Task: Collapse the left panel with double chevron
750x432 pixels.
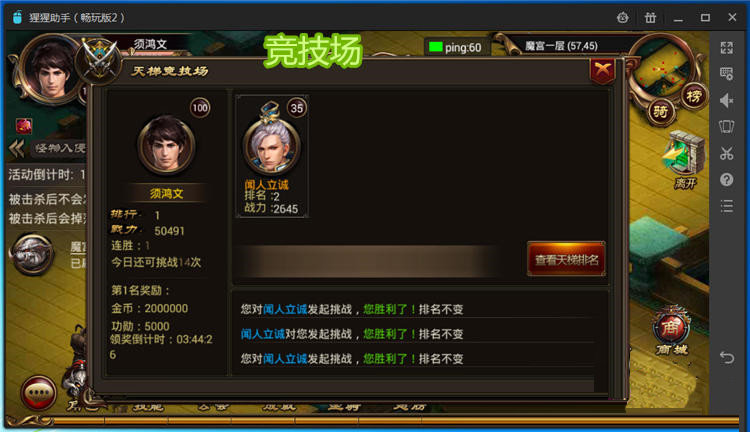Action: [17, 148]
